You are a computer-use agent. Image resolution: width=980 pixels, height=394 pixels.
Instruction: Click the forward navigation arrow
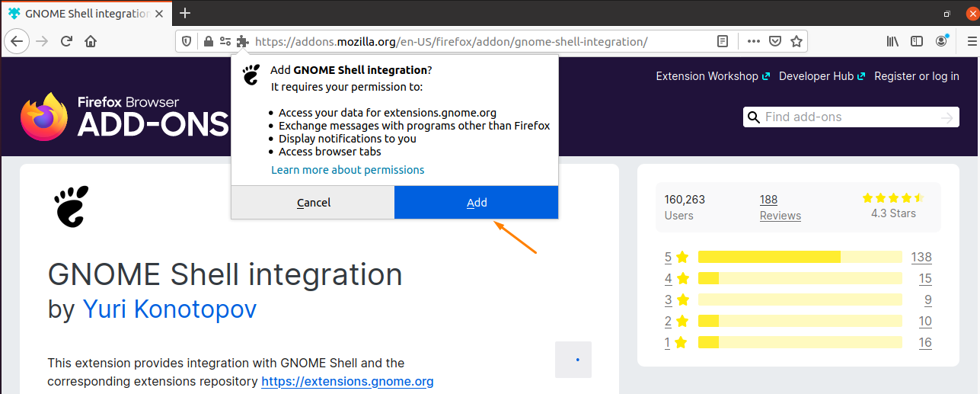click(42, 41)
